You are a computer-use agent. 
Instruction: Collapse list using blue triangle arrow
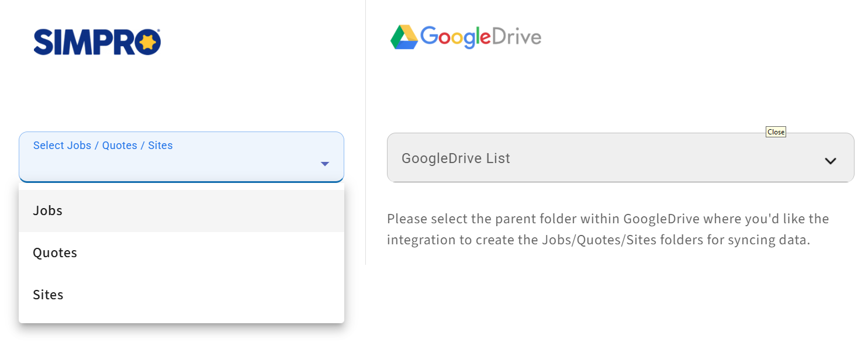(325, 164)
